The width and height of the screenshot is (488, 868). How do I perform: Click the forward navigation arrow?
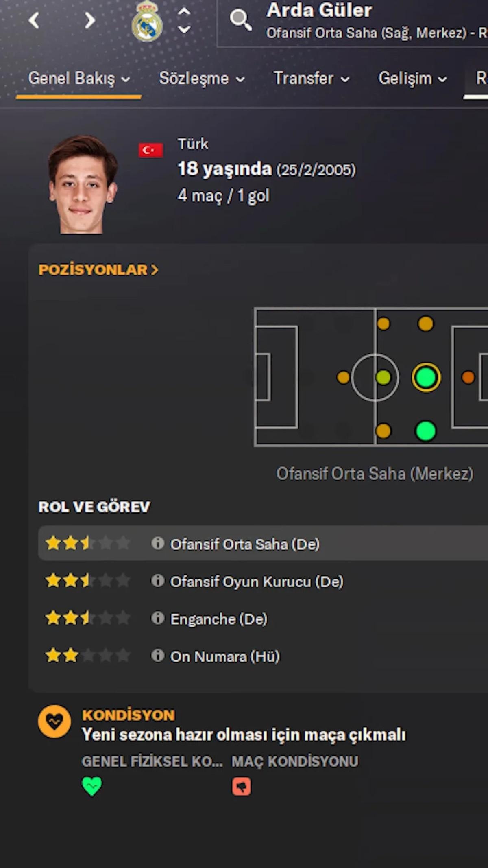(89, 20)
